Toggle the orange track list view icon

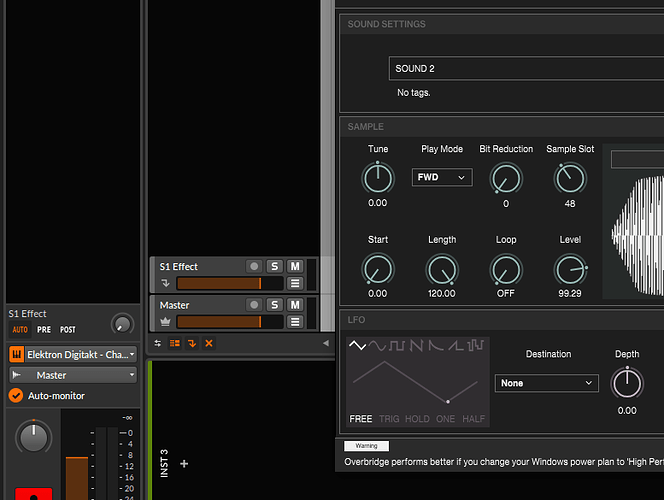coord(174,343)
